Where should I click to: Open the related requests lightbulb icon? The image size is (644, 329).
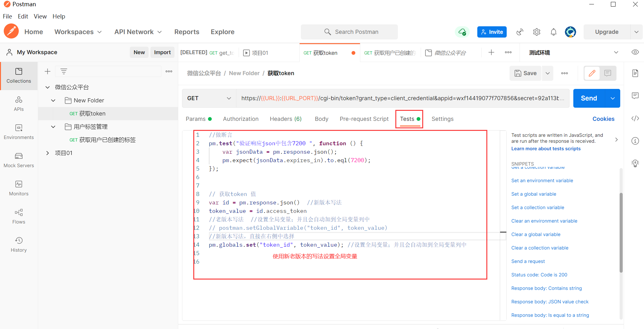click(x=635, y=163)
